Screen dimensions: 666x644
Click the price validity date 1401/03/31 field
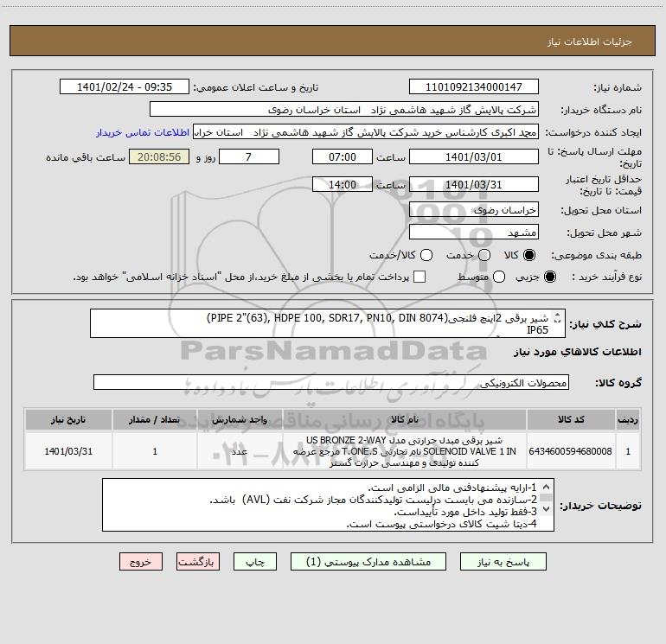click(474, 184)
